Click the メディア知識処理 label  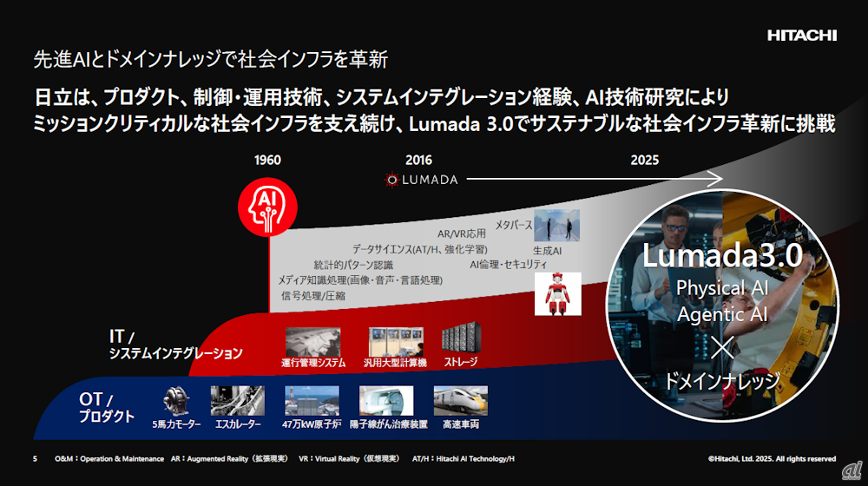(360, 280)
